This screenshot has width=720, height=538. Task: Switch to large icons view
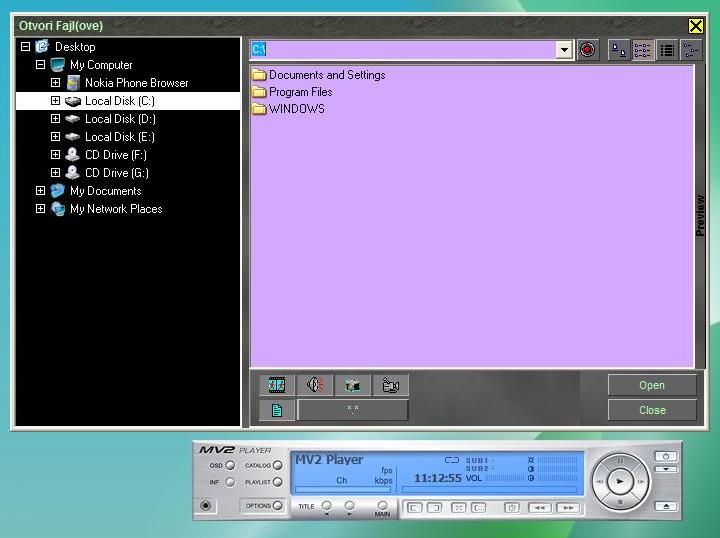tap(619, 50)
